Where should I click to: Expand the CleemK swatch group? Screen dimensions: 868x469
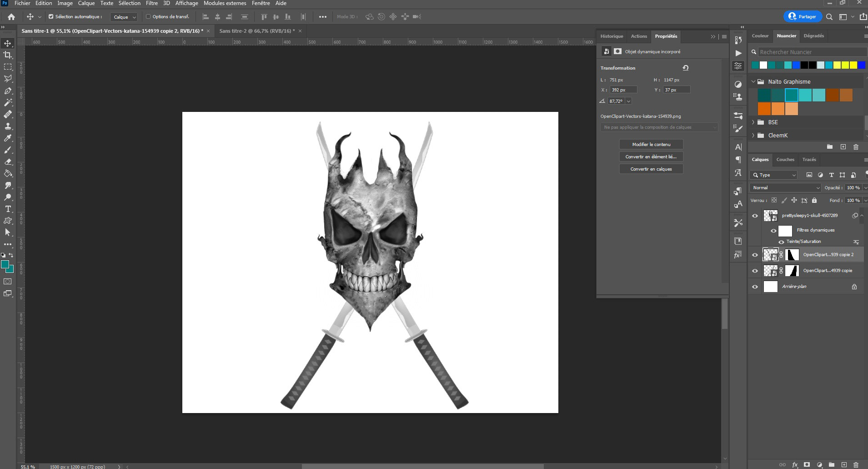(753, 135)
